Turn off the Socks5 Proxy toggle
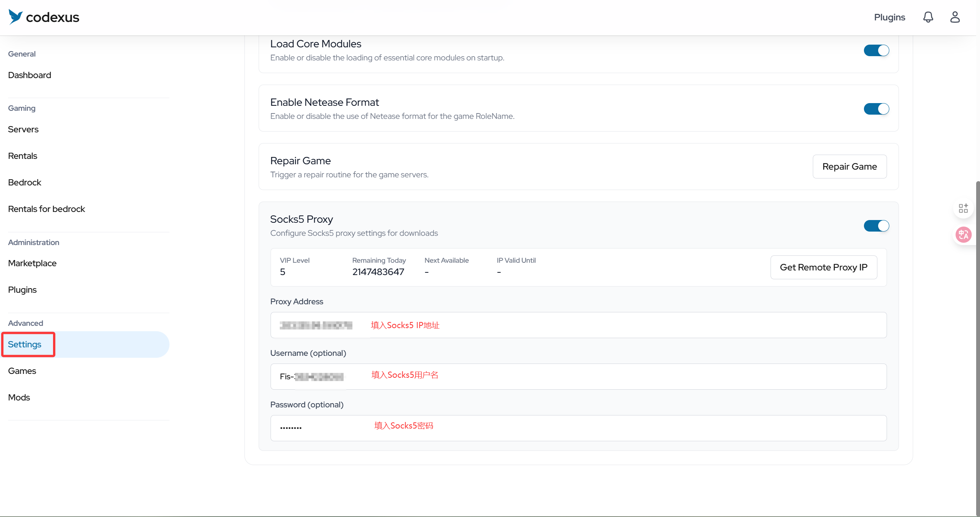 click(x=876, y=226)
